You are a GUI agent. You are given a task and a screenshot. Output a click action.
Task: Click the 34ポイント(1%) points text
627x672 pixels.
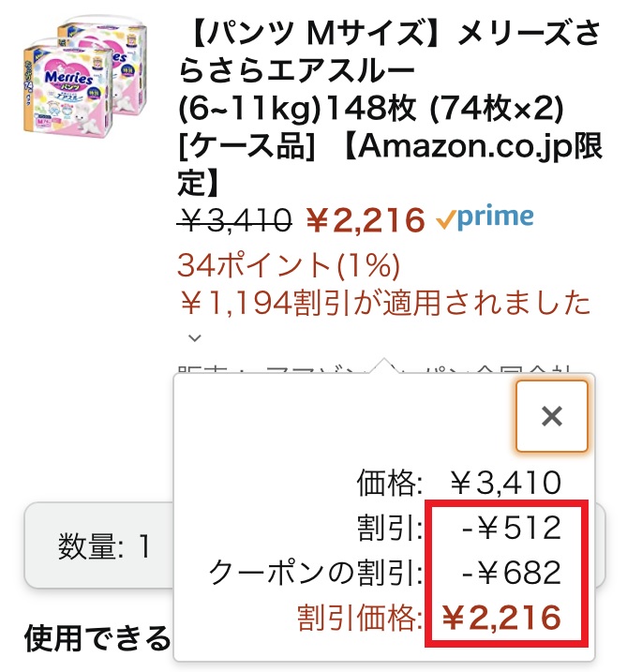click(289, 265)
